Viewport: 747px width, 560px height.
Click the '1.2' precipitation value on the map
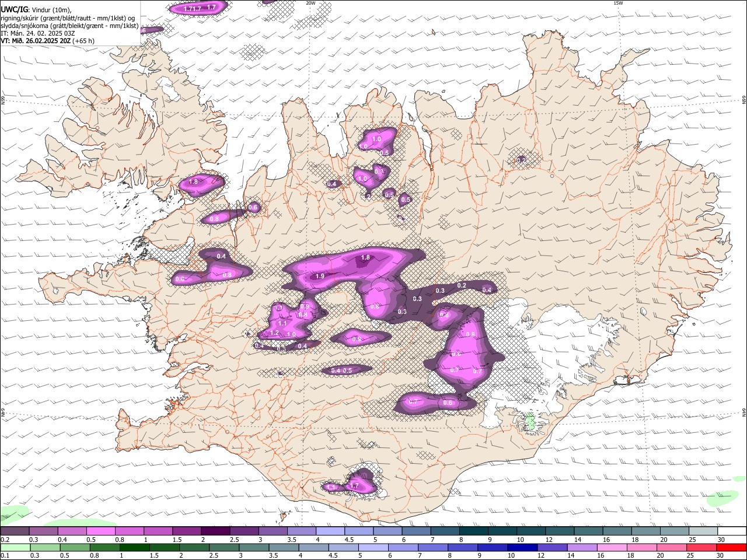pyautogui.click(x=275, y=333)
